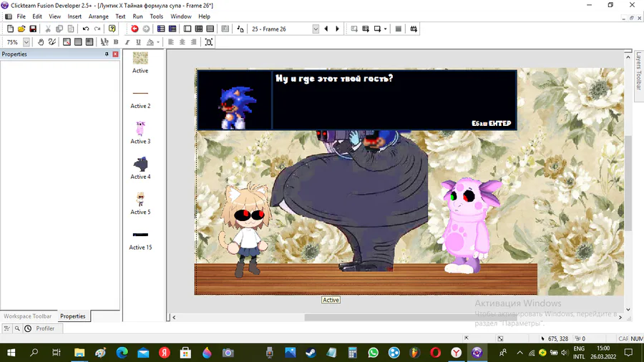Show hidden system tray icons
The height and width of the screenshot is (362, 644).
(520, 353)
